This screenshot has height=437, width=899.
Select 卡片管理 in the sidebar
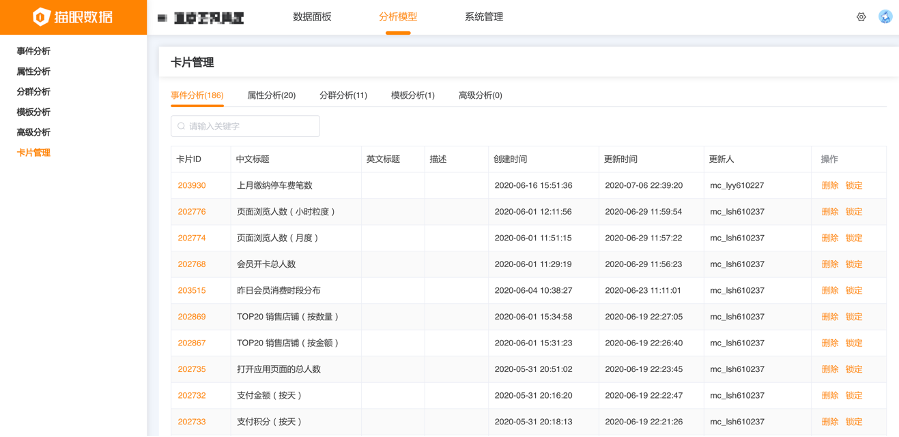[33, 153]
